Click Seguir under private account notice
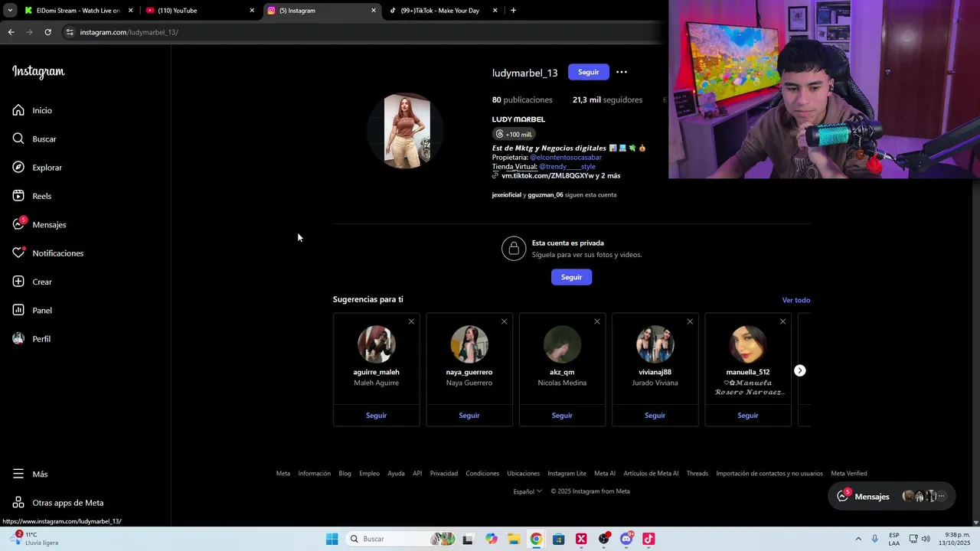980x551 pixels. 571,277
